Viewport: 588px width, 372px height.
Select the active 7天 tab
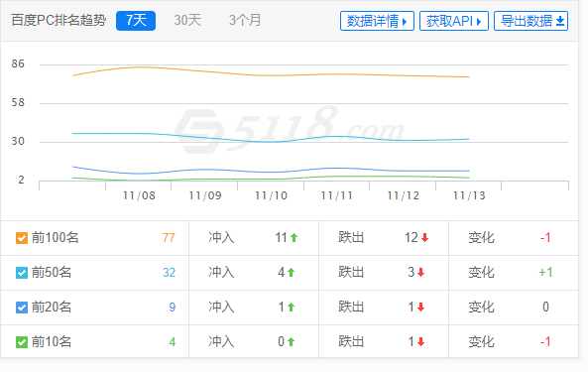(136, 21)
